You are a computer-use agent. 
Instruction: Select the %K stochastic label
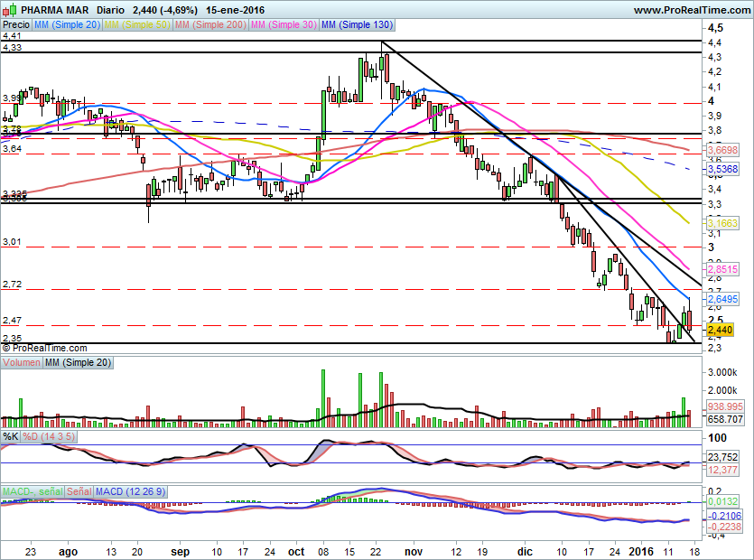point(11,436)
